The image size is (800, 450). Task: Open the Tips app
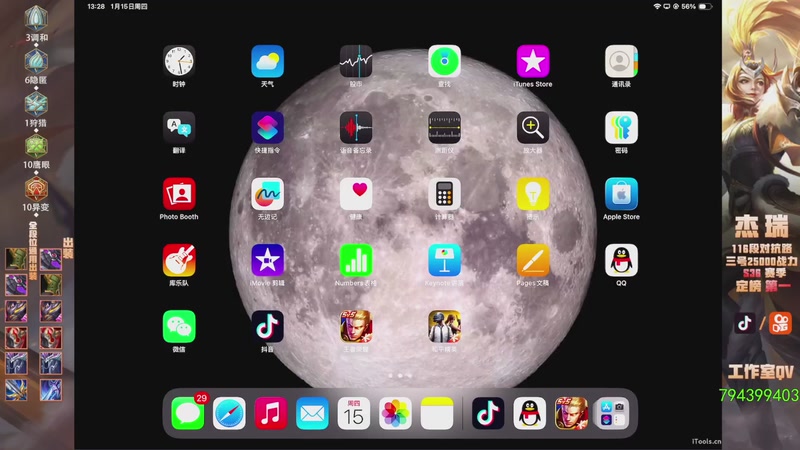(x=533, y=194)
